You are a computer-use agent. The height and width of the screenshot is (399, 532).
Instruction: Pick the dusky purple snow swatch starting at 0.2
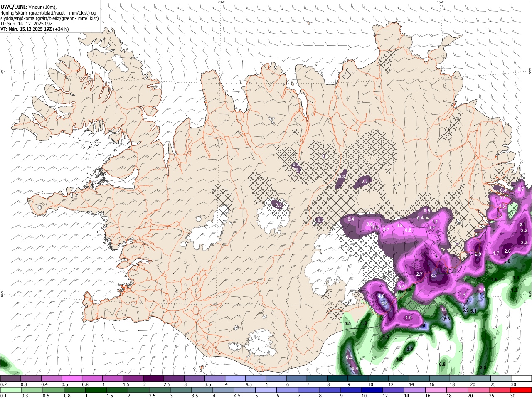pyautogui.click(x=10, y=379)
